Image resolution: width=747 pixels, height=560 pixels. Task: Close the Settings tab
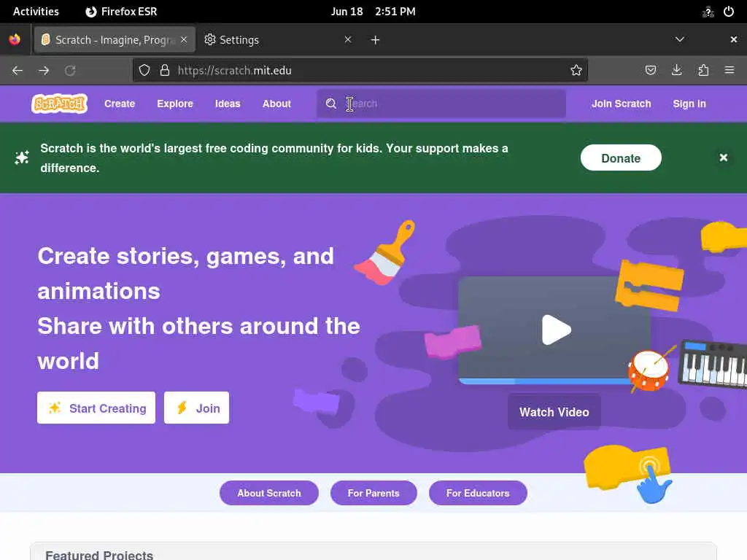pos(348,39)
